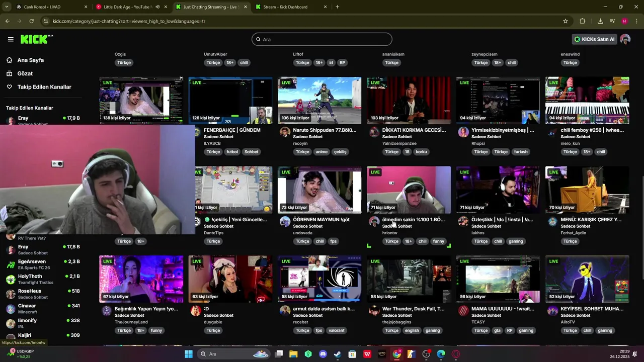644x362 pixels.
Task: Bookmark this page with the star
Action: (566, 21)
